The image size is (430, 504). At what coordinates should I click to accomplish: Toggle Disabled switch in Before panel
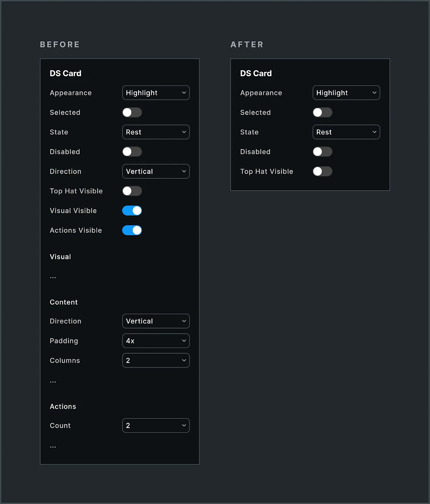click(132, 152)
